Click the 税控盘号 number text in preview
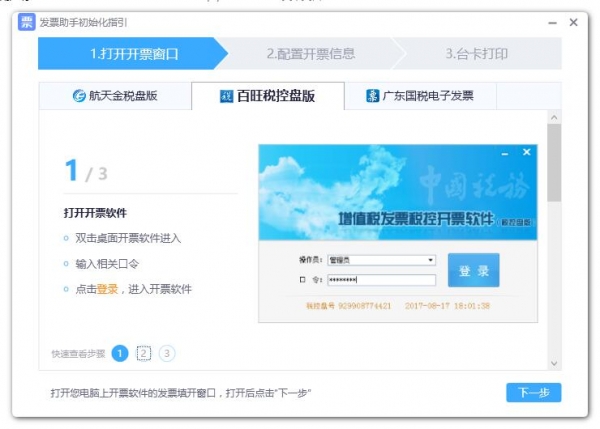Image resolution: width=600 pixels, height=429 pixels. (x=348, y=306)
